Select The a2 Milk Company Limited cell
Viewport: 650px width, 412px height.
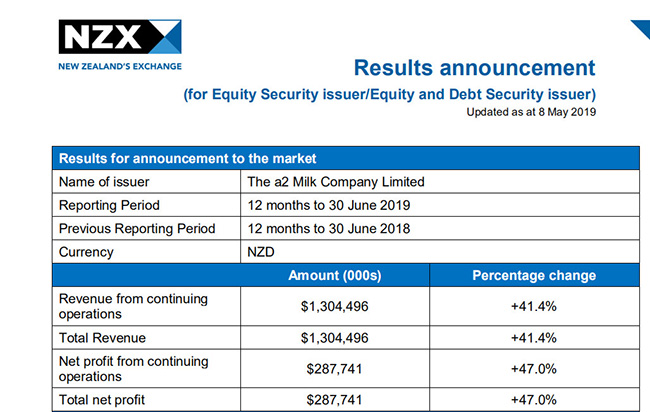pyautogui.click(x=440, y=182)
